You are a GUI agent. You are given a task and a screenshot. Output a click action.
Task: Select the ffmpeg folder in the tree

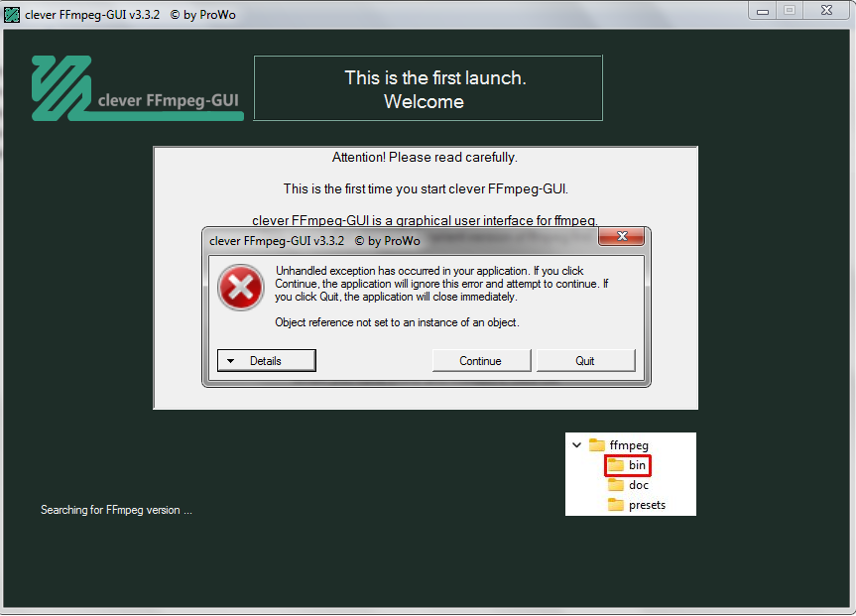tap(619, 445)
